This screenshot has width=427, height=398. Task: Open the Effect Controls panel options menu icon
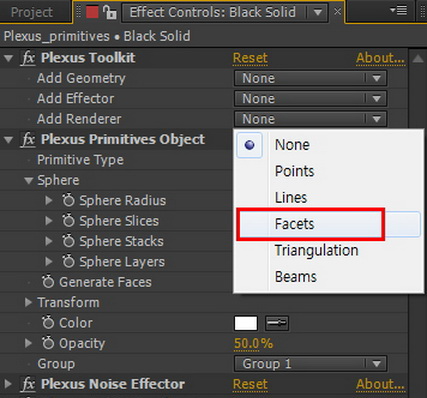[x=399, y=11]
